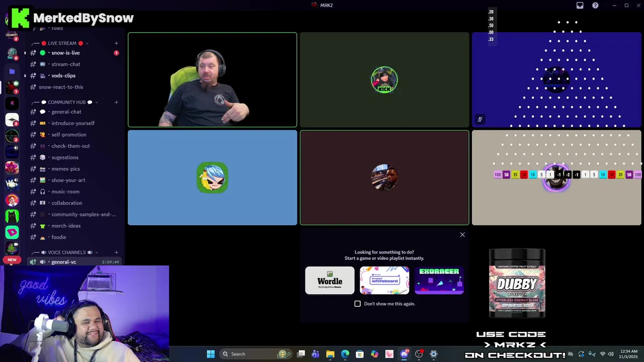This screenshot has height=362, width=644.
Task: Launch the Whiteboard activity
Action: (384, 280)
